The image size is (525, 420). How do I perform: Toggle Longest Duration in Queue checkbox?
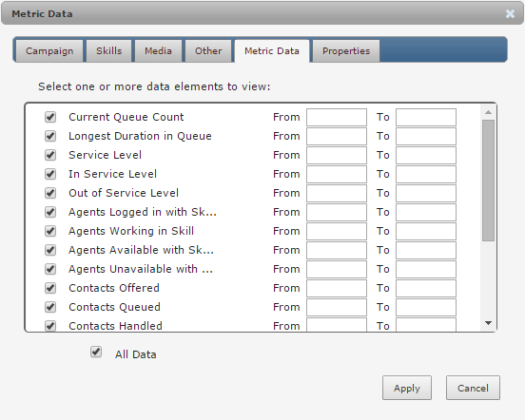click(x=50, y=136)
